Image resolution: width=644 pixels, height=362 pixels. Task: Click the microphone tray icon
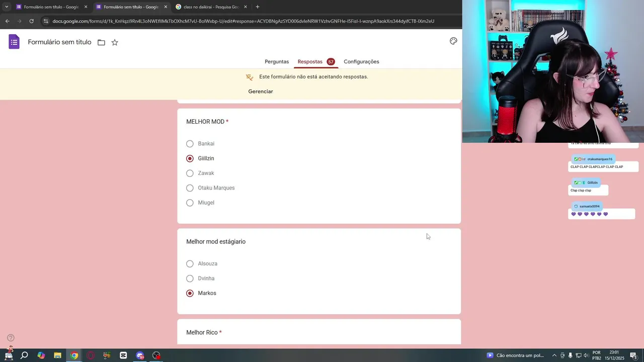click(x=570, y=355)
